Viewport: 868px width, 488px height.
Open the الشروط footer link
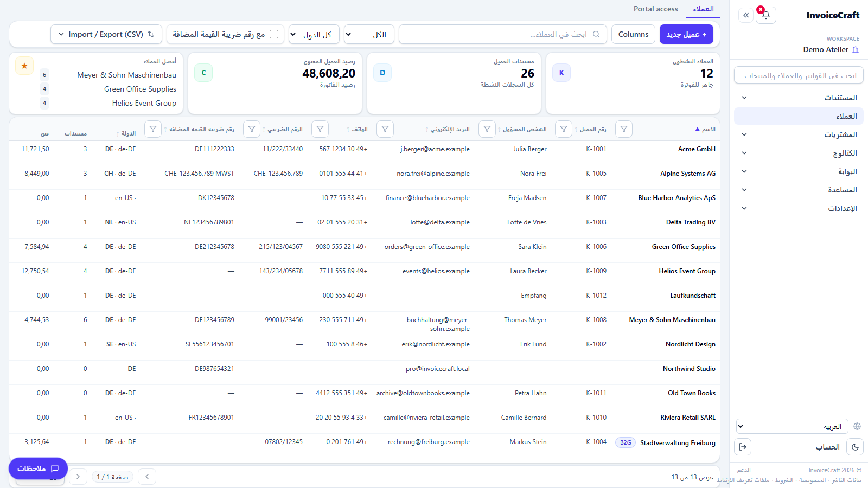784,480
